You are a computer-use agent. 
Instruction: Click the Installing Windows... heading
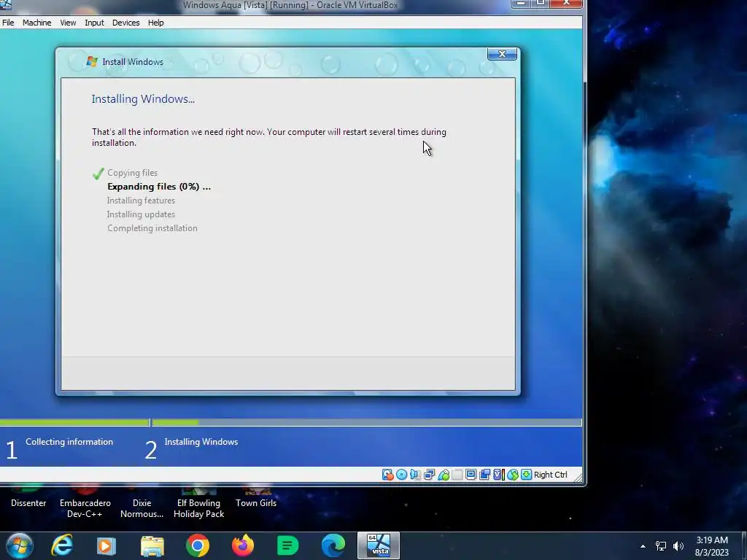pyautogui.click(x=143, y=99)
